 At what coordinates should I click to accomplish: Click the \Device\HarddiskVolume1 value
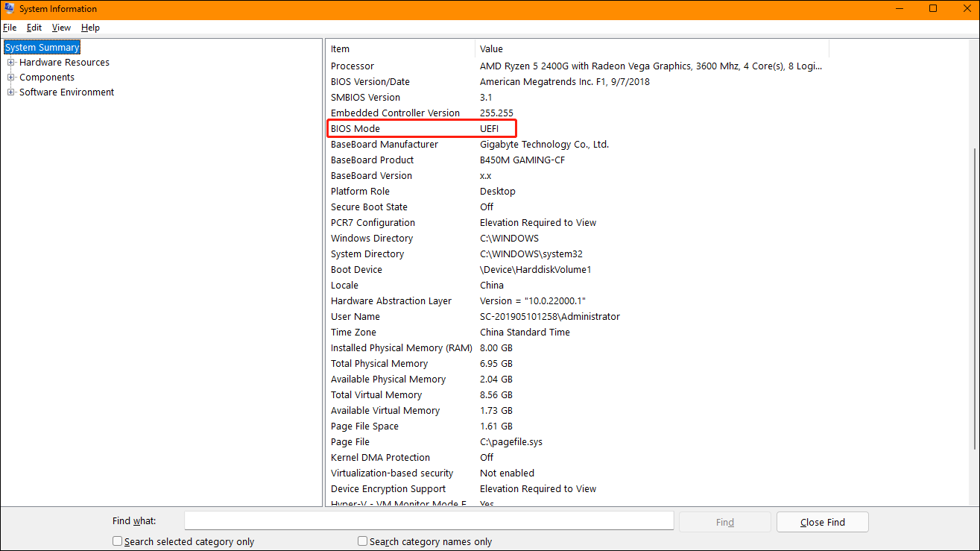pyautogui.click(x=536, y=270)
